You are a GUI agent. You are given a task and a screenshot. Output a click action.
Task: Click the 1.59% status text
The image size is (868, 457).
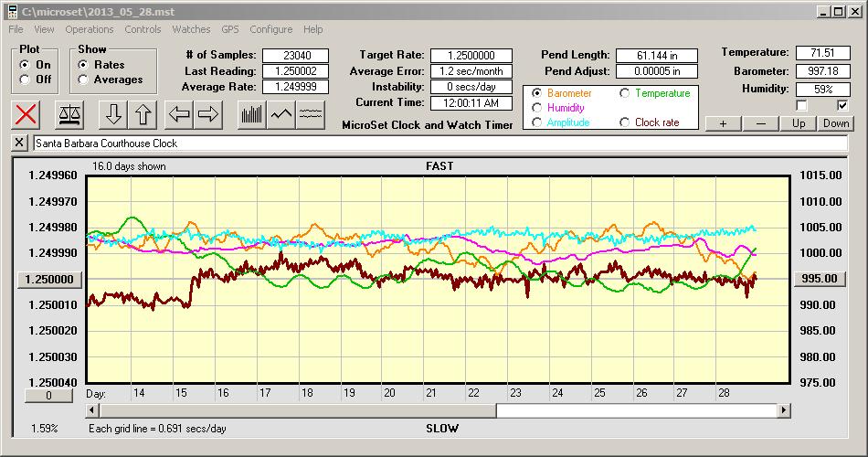pyautogui.click(x=44, y=428)
